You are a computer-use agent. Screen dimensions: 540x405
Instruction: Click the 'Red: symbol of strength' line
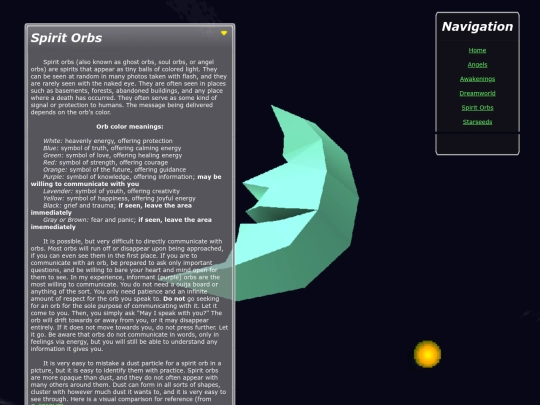[x=105, y=163]
